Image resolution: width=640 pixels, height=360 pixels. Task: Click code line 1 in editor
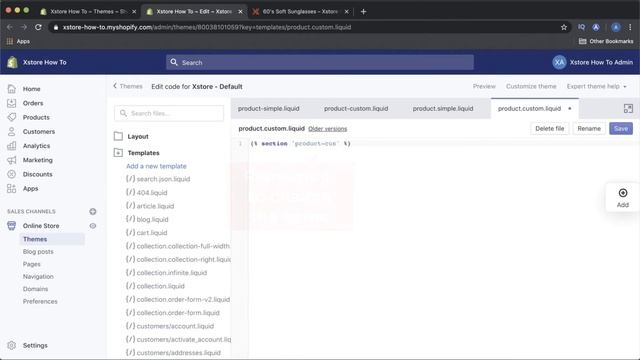pyautogui.click(x=300, y=144)
